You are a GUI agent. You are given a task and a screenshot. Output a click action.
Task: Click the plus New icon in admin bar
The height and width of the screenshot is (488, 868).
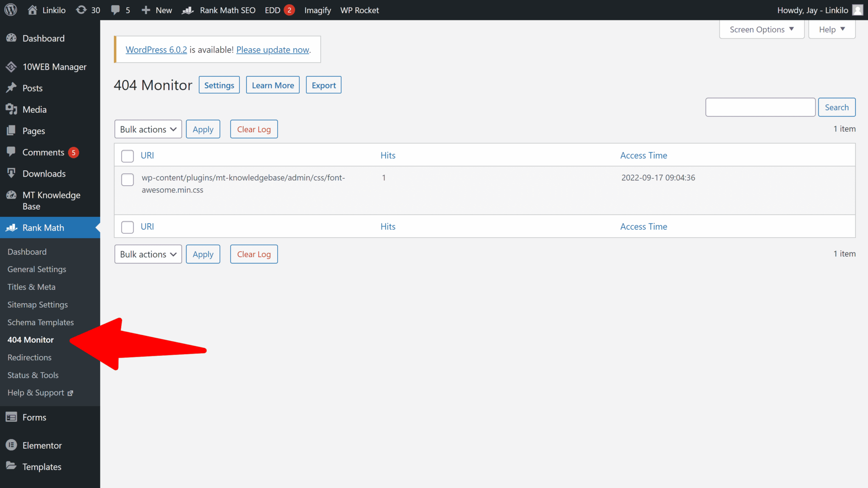[x=146, y=10]
